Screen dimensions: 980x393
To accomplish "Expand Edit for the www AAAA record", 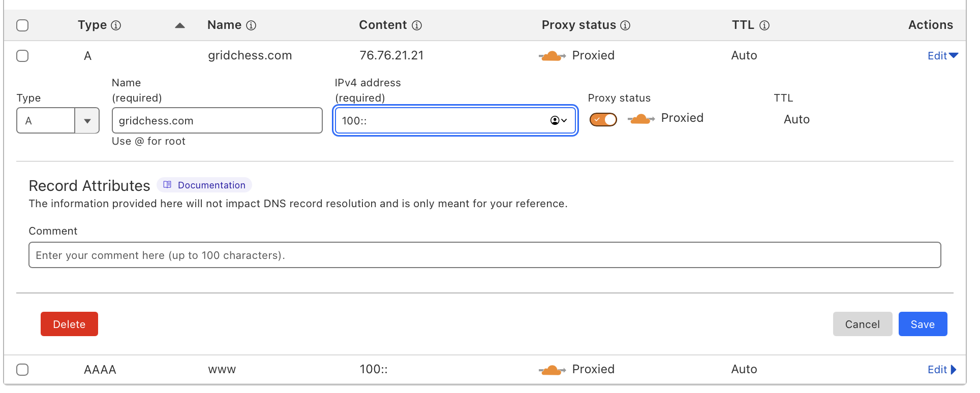I will point(942,370).
